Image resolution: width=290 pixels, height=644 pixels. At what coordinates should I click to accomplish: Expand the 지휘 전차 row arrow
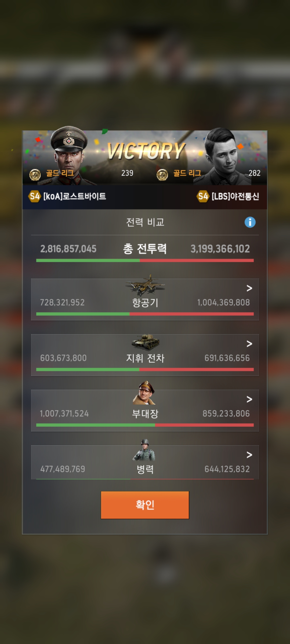(249, 344)
